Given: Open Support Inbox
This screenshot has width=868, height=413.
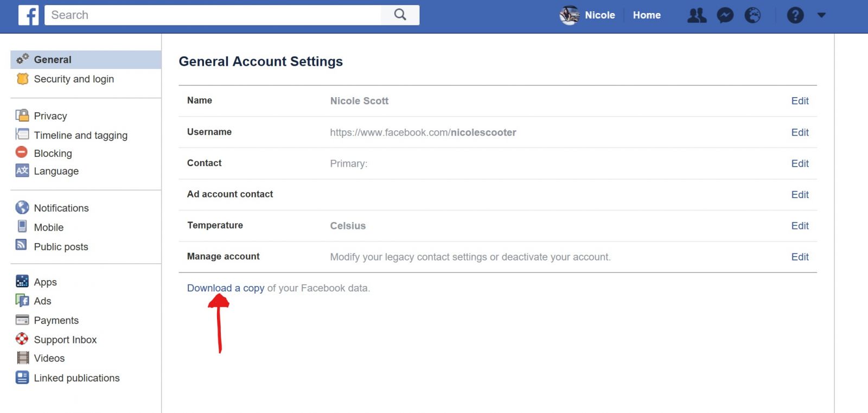Looking at the screenshot, I should click(x=65, y=340).
